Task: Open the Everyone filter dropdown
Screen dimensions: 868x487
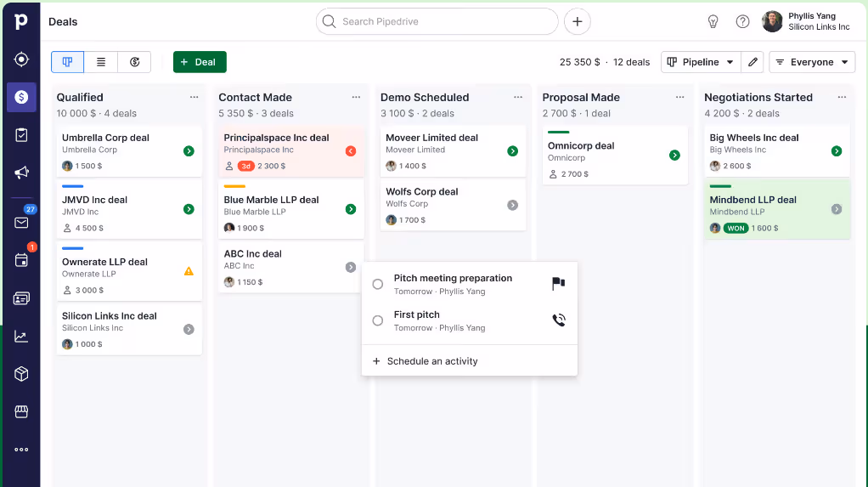Action: [x=812, y=62]
